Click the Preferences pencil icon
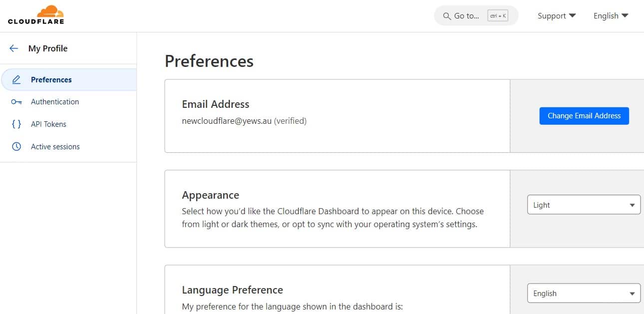Viewport: 644px width, 314px height. tap(16, 80)
